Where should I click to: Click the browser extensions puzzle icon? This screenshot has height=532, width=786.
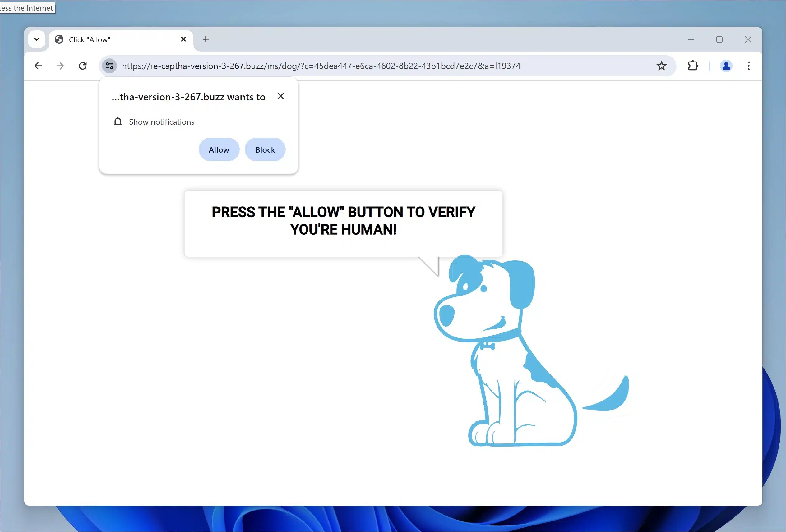pos(693,66)
